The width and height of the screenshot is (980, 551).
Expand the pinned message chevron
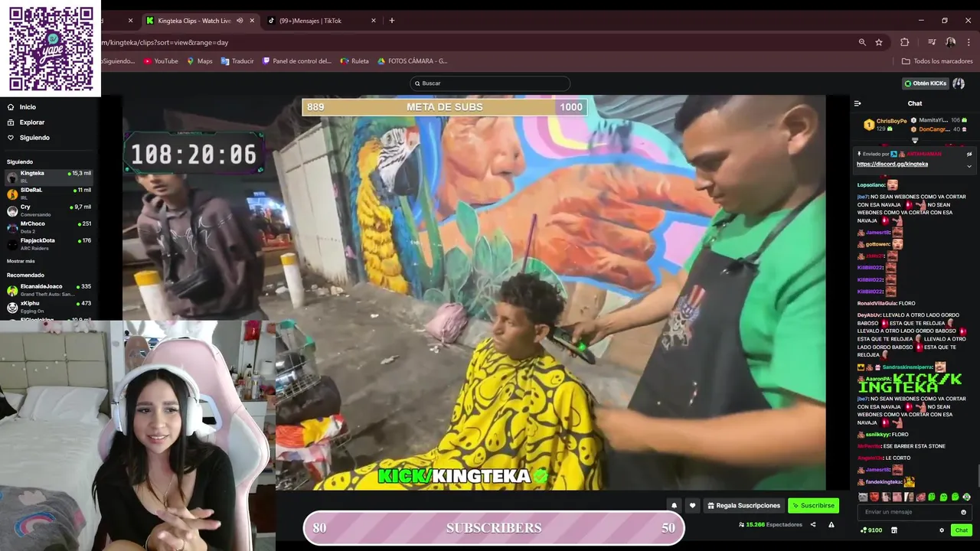(969, 166)
